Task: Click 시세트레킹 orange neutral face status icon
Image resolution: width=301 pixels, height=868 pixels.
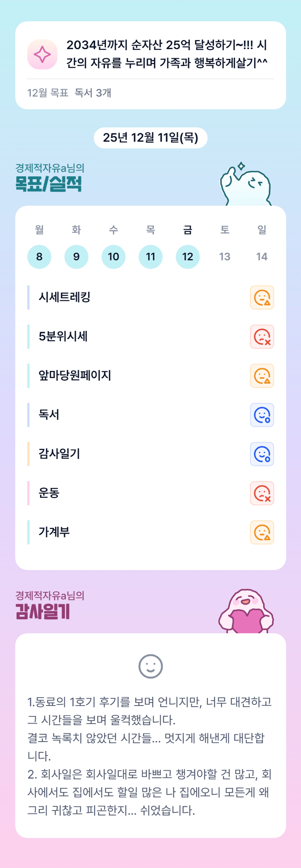Action: coord(262,297)
